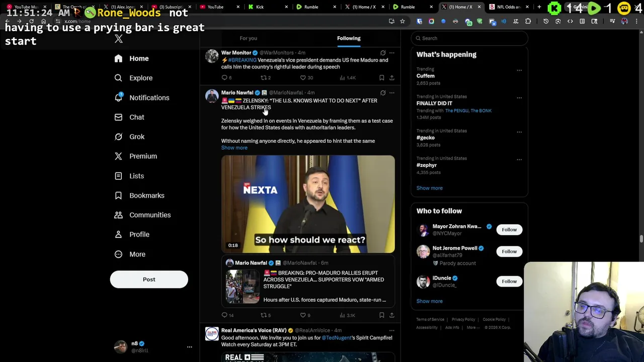644x362 pixels.
Task: Open the @TedNugent mention link
Action: pos(336,338)
